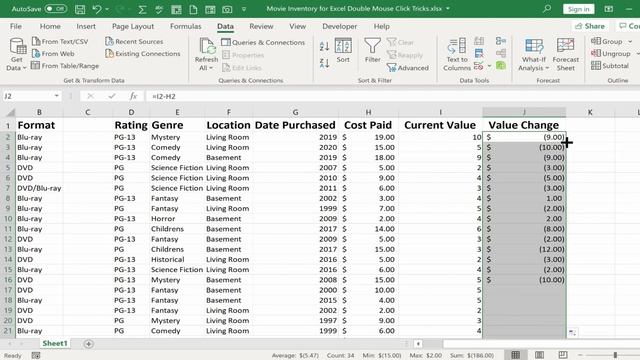Switch to the Developer tab
Screen dimensions: 640x360
pos(340,26)
